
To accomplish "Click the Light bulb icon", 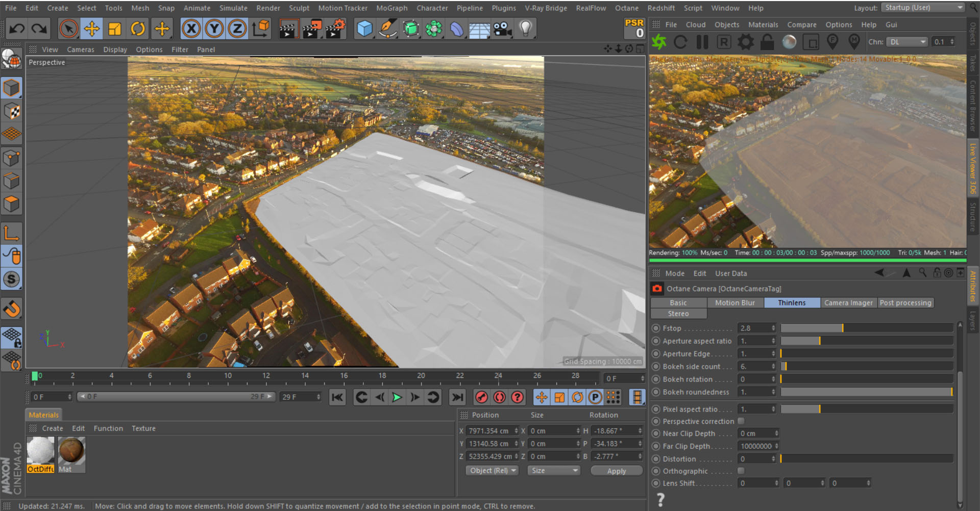I will (x=525, y=29).
